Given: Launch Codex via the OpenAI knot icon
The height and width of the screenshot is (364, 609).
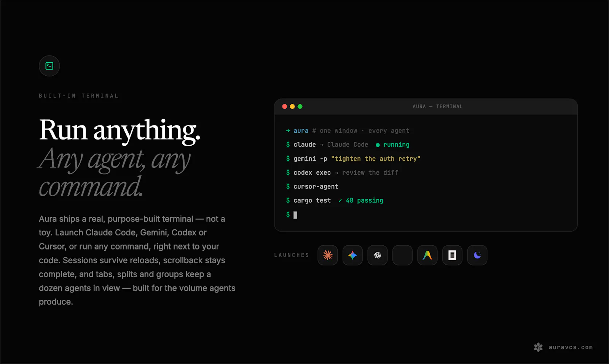Looking at the screenshot, I should coord(378,255).
